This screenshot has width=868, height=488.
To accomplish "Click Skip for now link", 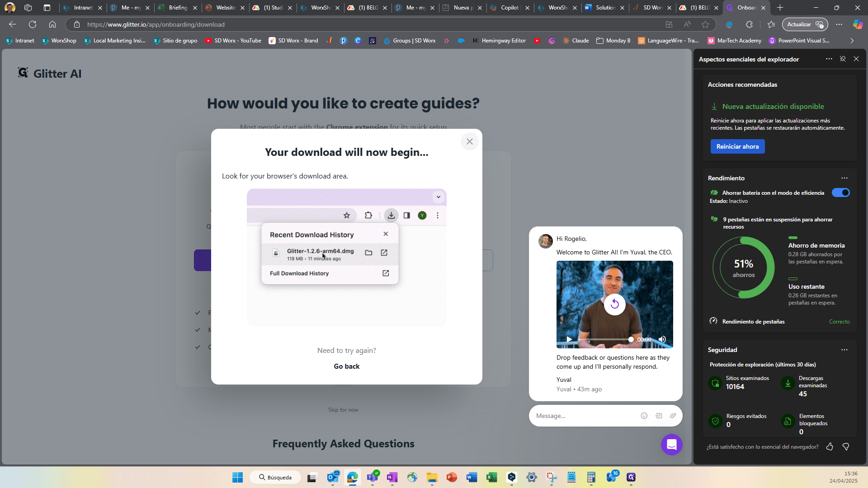I will click(x=343, y=410).
